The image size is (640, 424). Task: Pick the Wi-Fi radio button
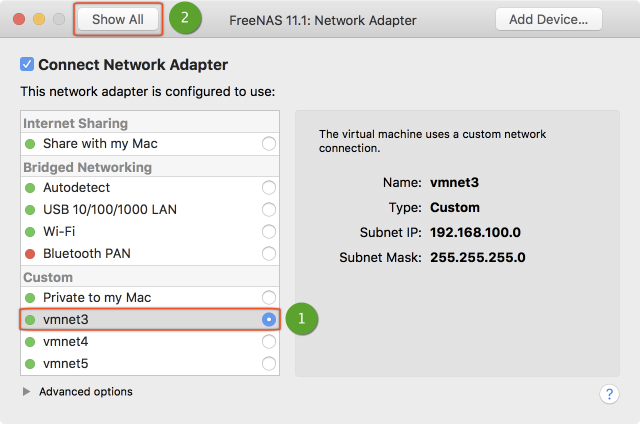[268, 232]
